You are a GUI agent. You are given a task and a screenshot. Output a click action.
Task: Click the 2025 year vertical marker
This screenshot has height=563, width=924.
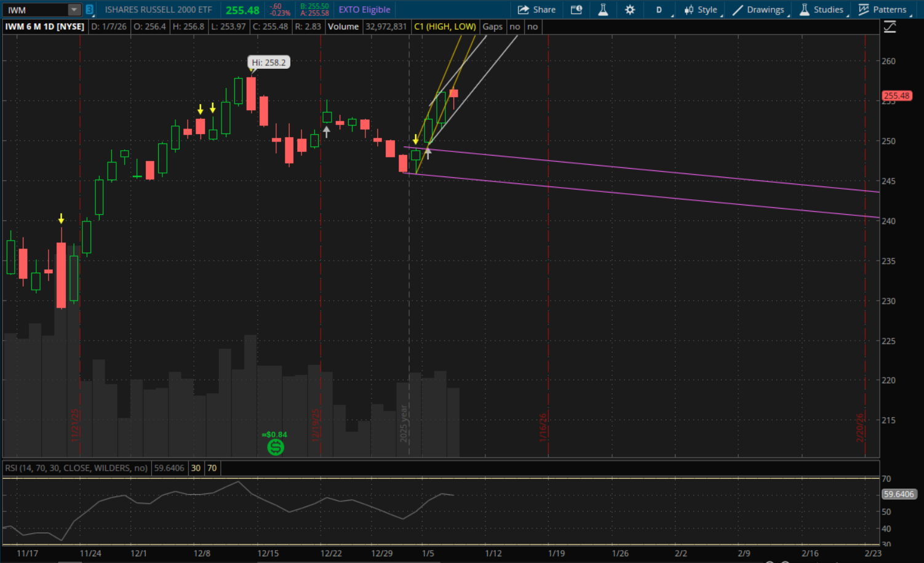(x=404, y=423)
